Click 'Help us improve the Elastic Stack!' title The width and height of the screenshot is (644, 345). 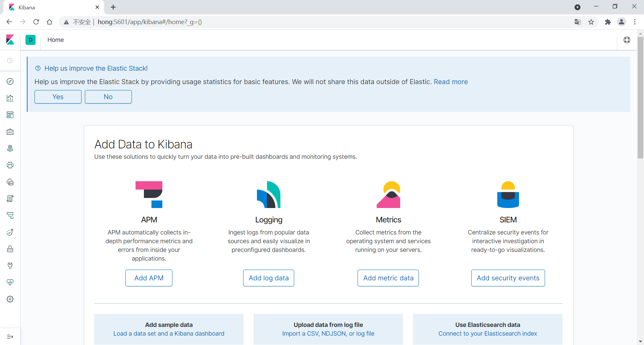click(96, 68)
